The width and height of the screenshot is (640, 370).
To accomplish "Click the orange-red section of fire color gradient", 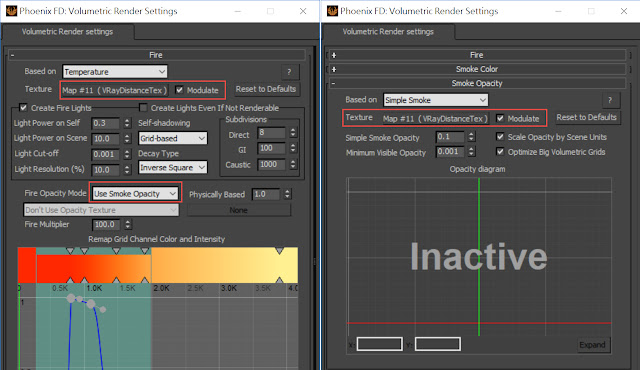I will click(x=94, y=268).
